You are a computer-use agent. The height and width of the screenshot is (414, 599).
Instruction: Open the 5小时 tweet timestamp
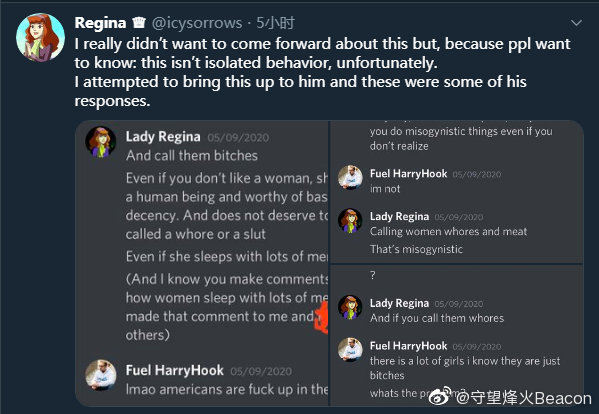point(275,23)
